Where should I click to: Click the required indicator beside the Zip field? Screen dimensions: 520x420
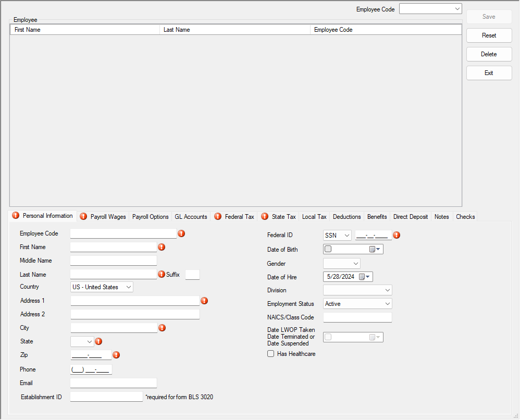pyautogui.click(x=116, y=355)
